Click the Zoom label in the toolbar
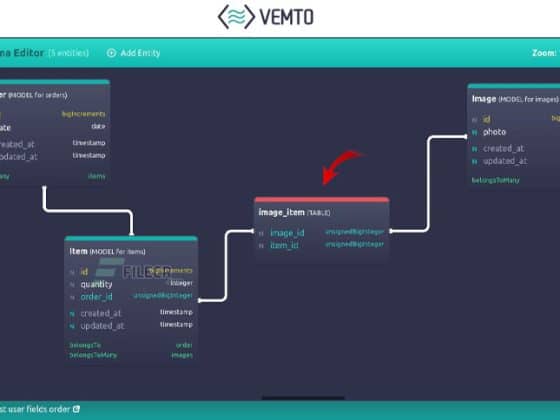 (544, 53)
